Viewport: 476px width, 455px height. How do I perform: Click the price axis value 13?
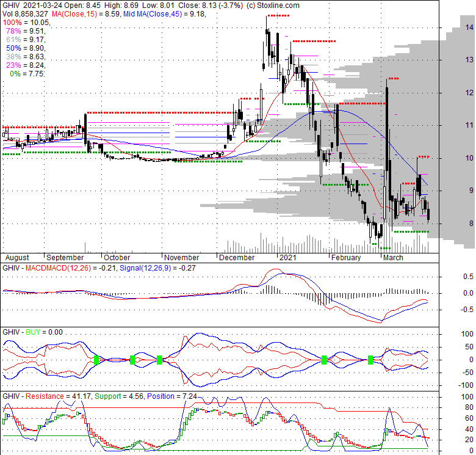pyautogui.click(x=469, y=59)
